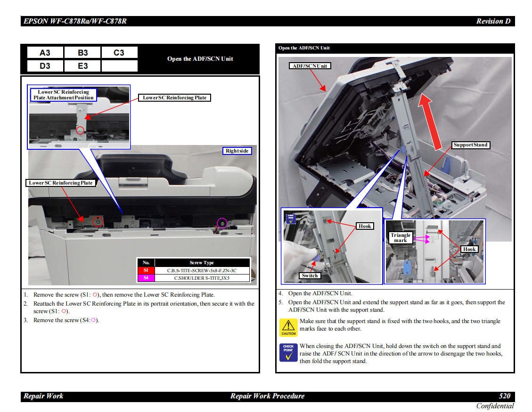
Task: Click the blue CHECK POINT icon beside closing instructions
Action: coord(288,352)
